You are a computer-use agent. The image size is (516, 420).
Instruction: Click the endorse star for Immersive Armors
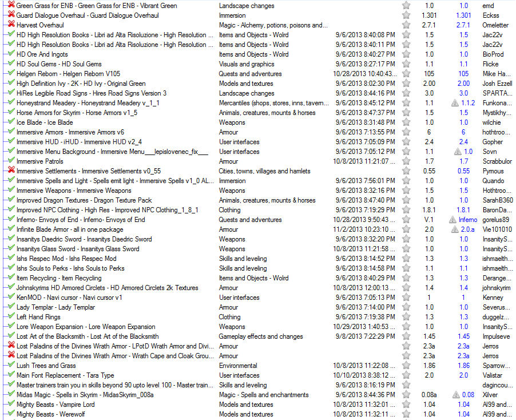tap(406, 132)
